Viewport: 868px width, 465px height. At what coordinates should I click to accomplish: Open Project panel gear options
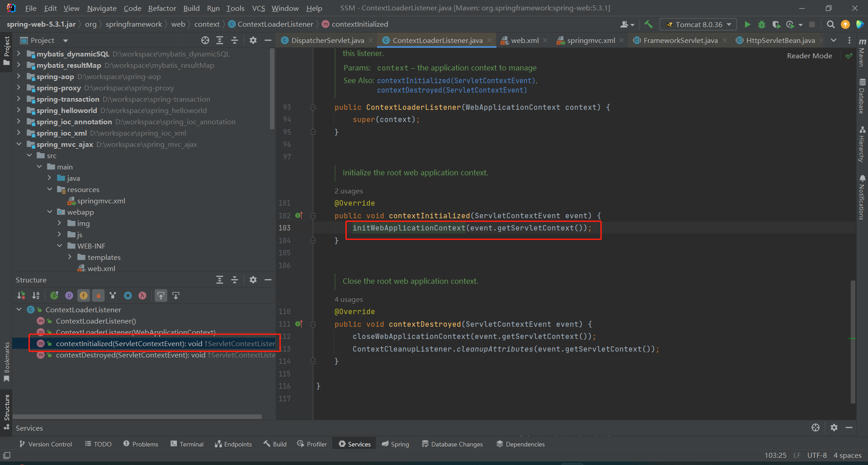253,40
